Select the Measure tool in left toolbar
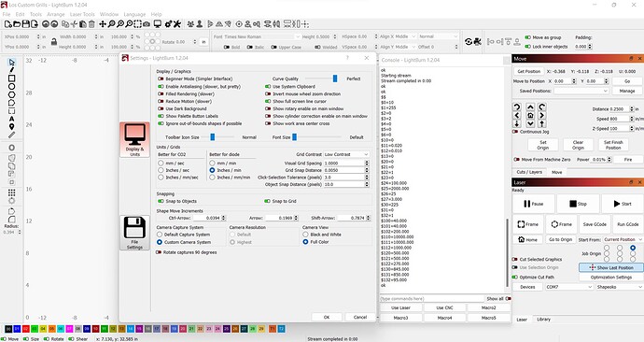This screenshot has width=644, height=342. (x=11, y=135)
